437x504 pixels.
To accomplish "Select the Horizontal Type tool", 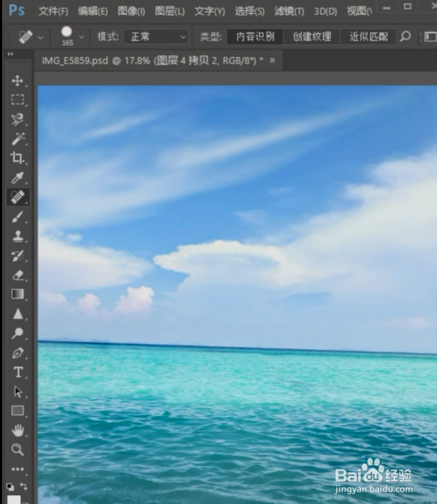I will click(17, 372).
